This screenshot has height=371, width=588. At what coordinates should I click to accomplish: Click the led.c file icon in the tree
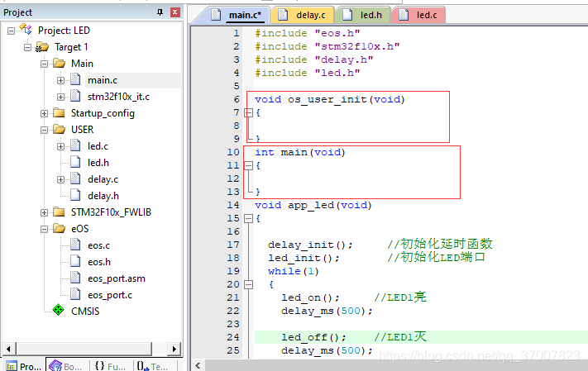pos(76,145)
